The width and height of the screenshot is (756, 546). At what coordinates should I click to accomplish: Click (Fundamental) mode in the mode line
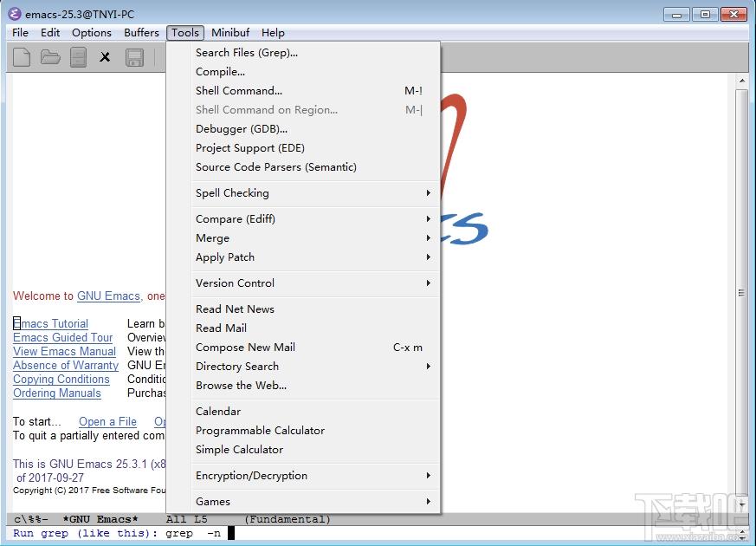click(x=288, y=519)
